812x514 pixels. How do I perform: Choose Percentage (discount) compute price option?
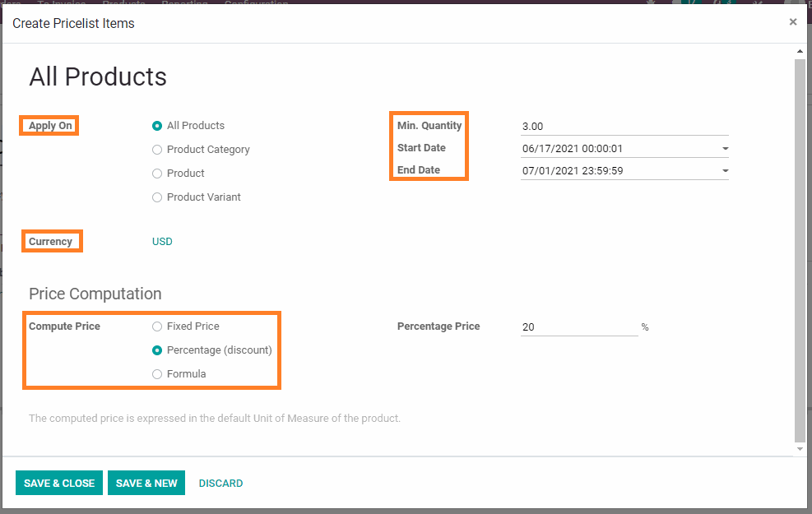157,350
